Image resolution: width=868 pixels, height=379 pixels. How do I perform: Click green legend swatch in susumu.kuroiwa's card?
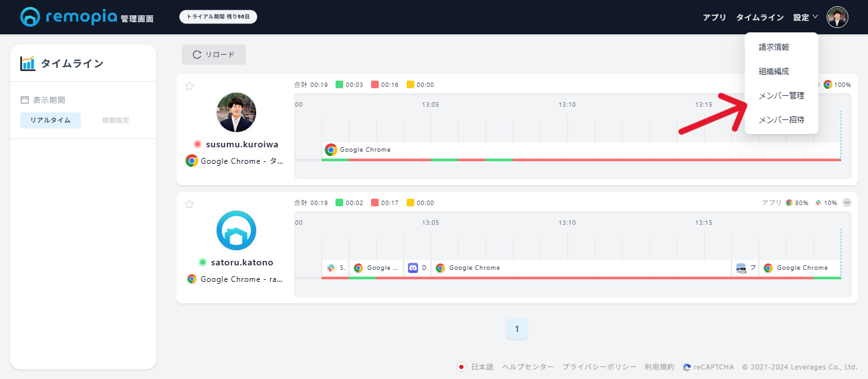pyautogui.click(x=339, y=84)
